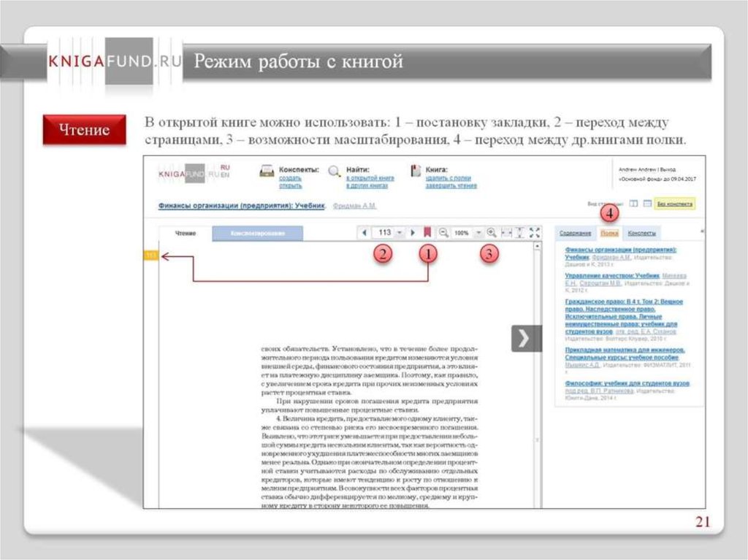748x560 pixels.
Task: Switch to fullscreen reading mode
Action: tap(535, 232)
